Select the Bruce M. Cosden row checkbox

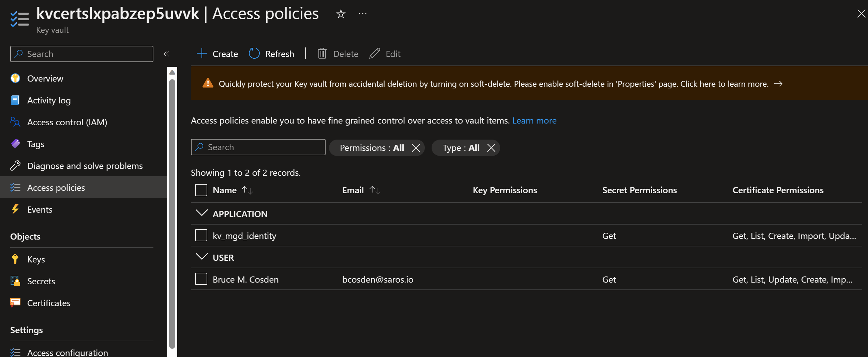201,279
